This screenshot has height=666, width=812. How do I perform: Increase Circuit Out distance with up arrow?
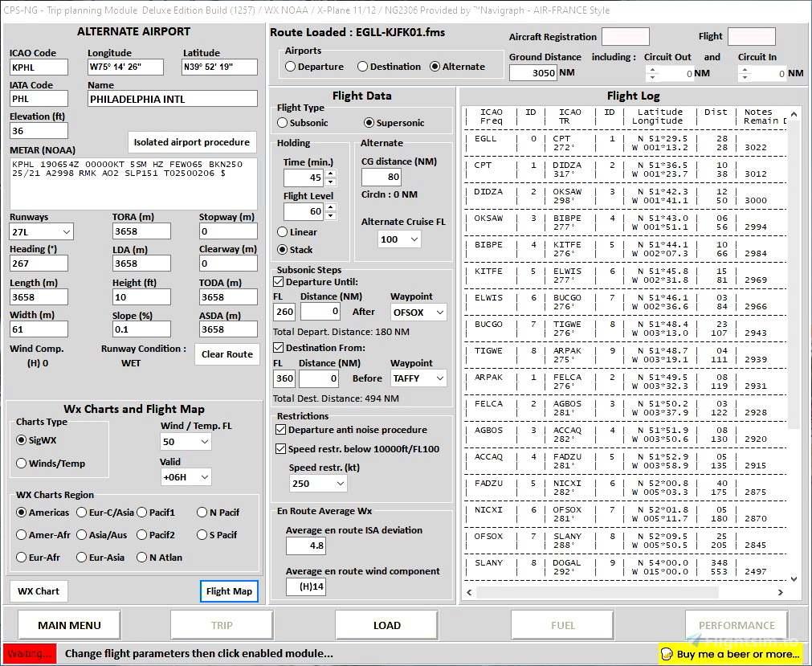pos(652,69)
